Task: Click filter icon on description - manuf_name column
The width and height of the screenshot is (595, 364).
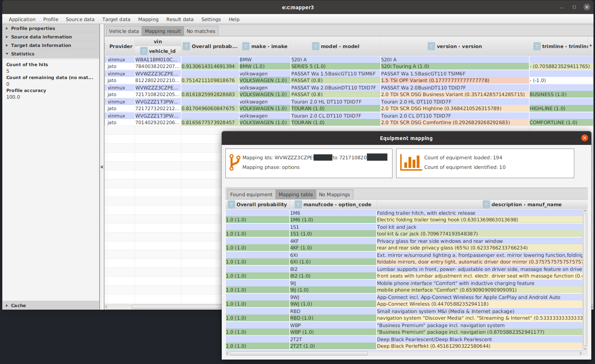Action: coord(486,204)
